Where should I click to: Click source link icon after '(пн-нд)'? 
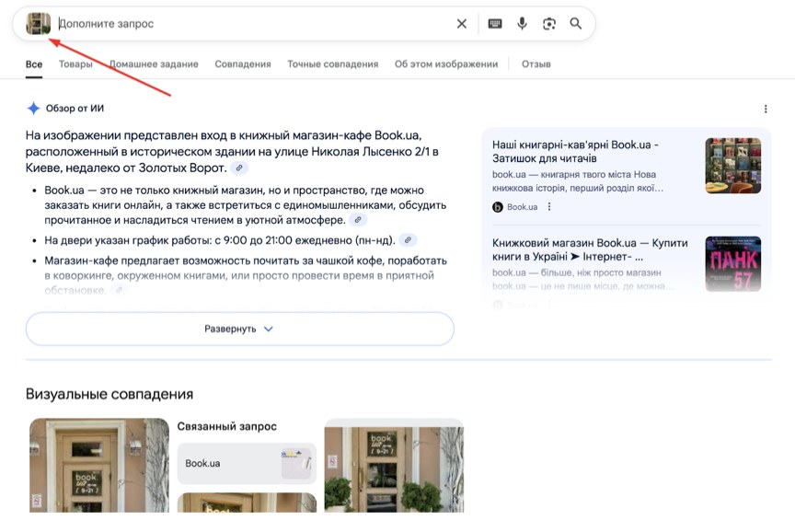point(408,240)
